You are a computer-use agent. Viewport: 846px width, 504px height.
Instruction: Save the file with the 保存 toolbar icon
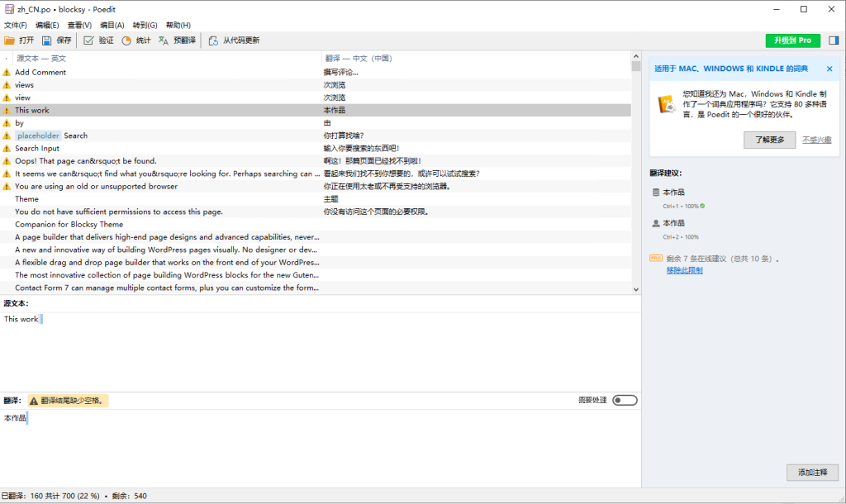coord(47,40)
